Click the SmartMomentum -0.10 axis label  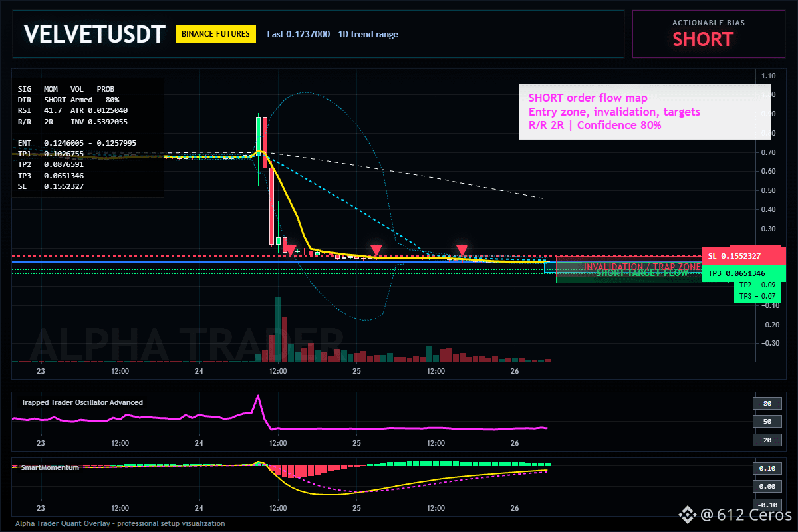[x=767, y=505]
